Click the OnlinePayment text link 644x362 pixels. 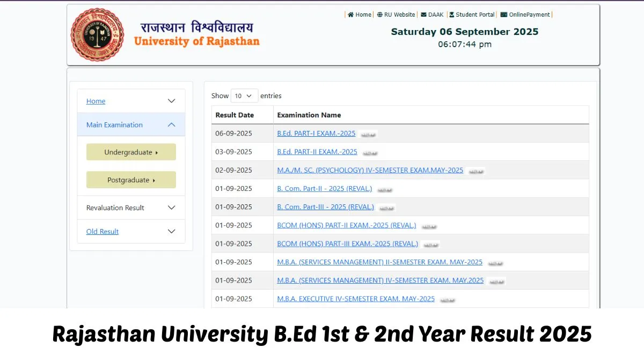(x=530, y=15)
